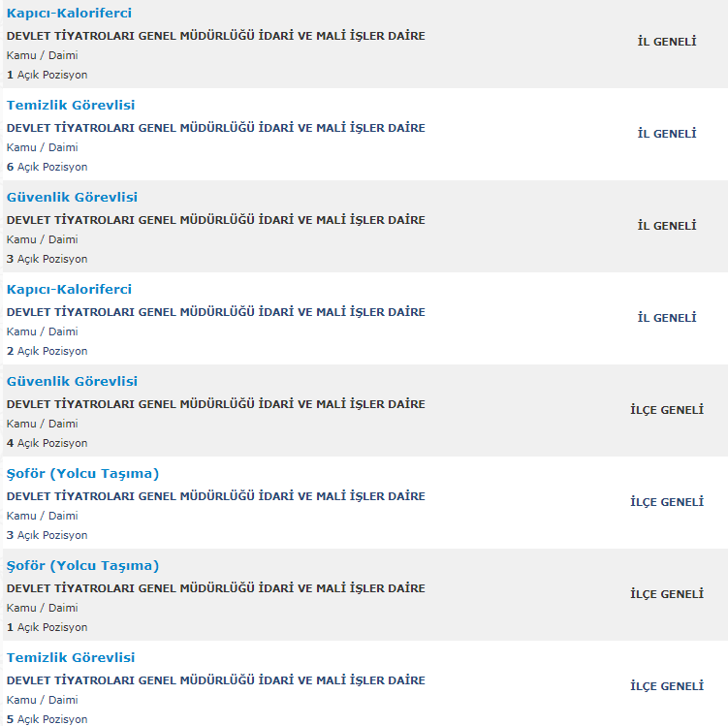Open Şoför (Yolcu Taşıma) listing with 3 positions
728x726 pixels.
tap(82, 474)
